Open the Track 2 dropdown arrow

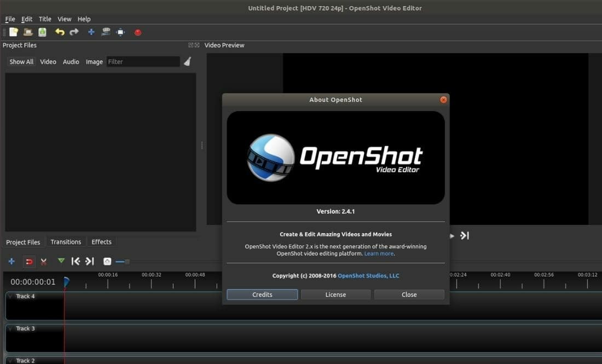pos(10,361)
